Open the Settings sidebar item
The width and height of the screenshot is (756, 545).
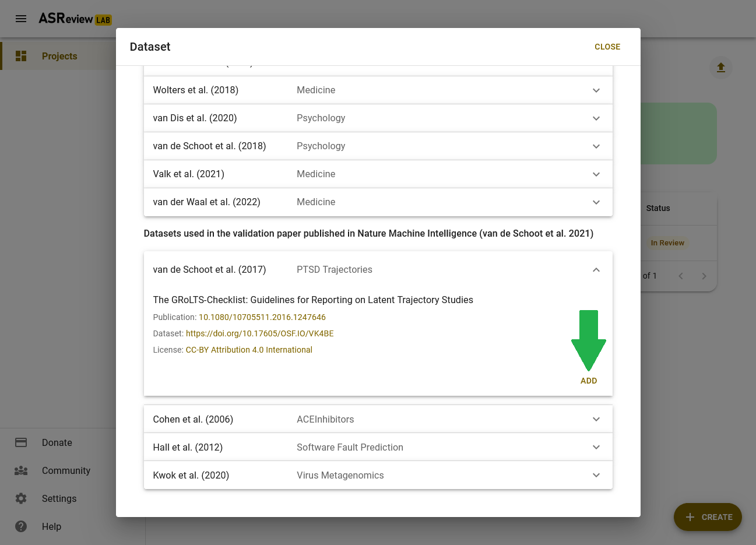click(x=58, y=498)
